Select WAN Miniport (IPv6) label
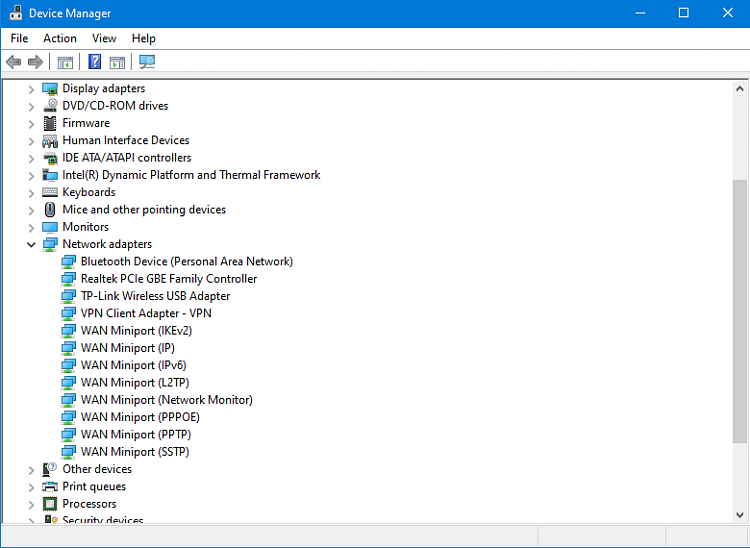This screenshot has height=548, width=750. pos(133,365)
